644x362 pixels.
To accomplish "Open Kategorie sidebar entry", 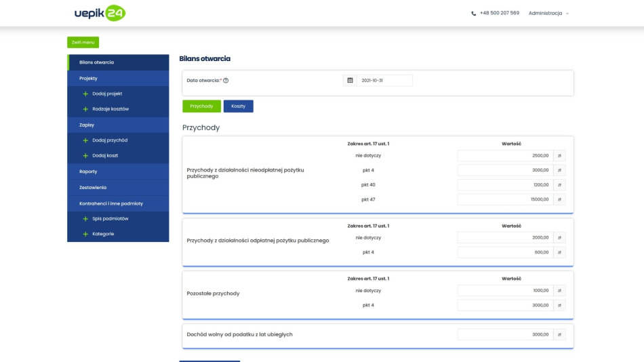I will (x=103, y=234).
